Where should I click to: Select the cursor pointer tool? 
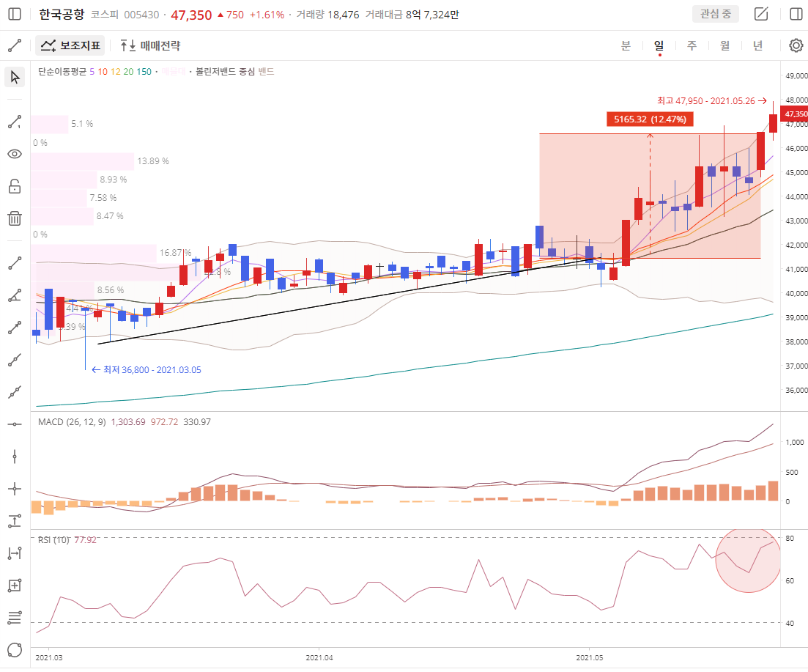pyautogui.click(x=15, y=77)
